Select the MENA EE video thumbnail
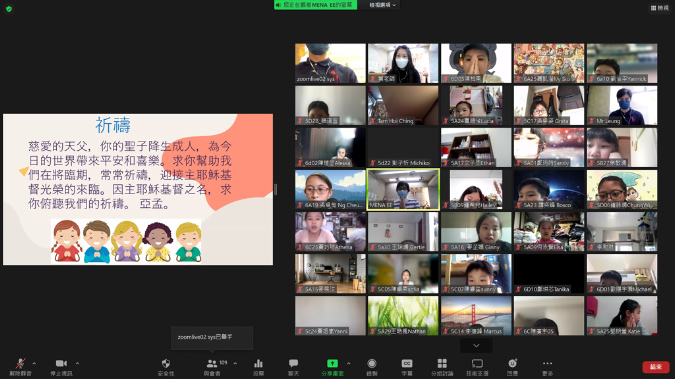This screenshot has height=379, width=675. pos(403,190)
